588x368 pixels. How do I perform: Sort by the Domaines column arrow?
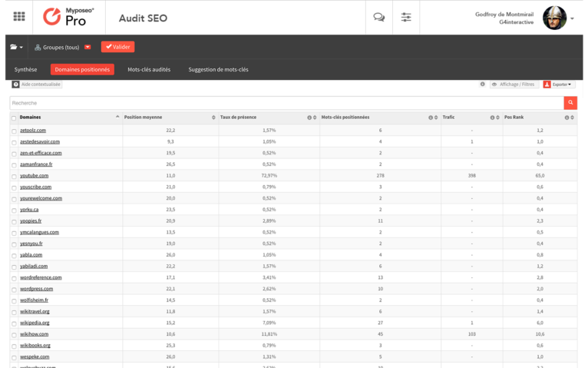(117, 117)
